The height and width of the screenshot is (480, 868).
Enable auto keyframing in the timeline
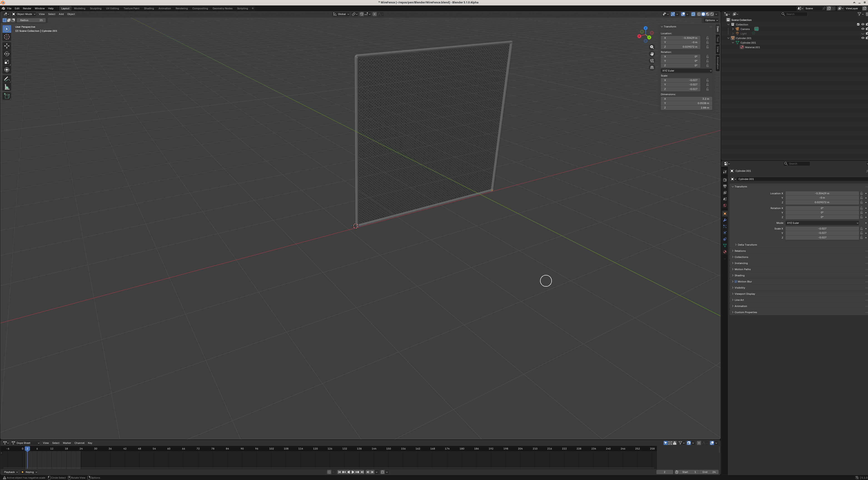click(x=329, y=472)
